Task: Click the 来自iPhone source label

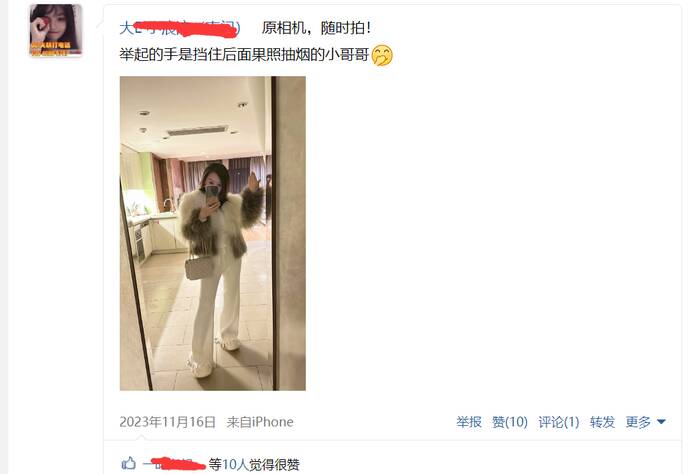Action: pos(260,422)
